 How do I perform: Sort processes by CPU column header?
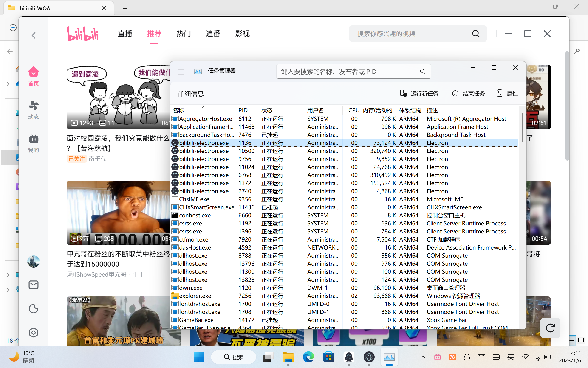coord(352,110)
